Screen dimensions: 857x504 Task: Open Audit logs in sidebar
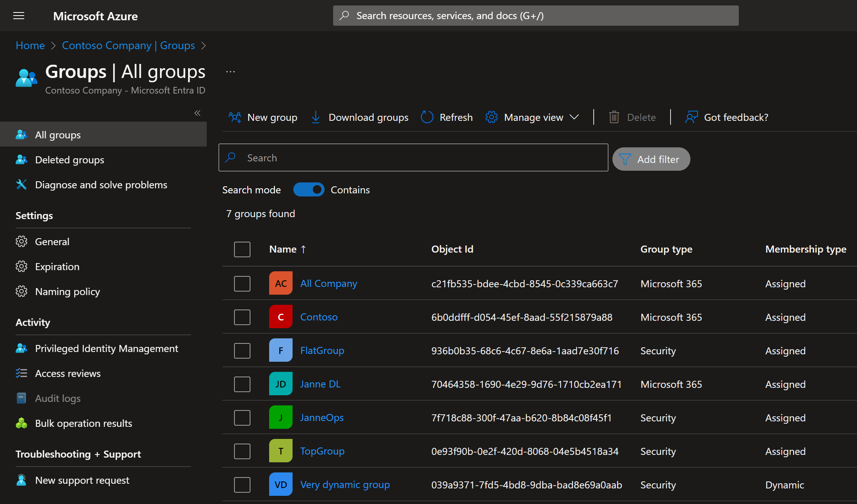pyautogui.click(x=103, y=398)
